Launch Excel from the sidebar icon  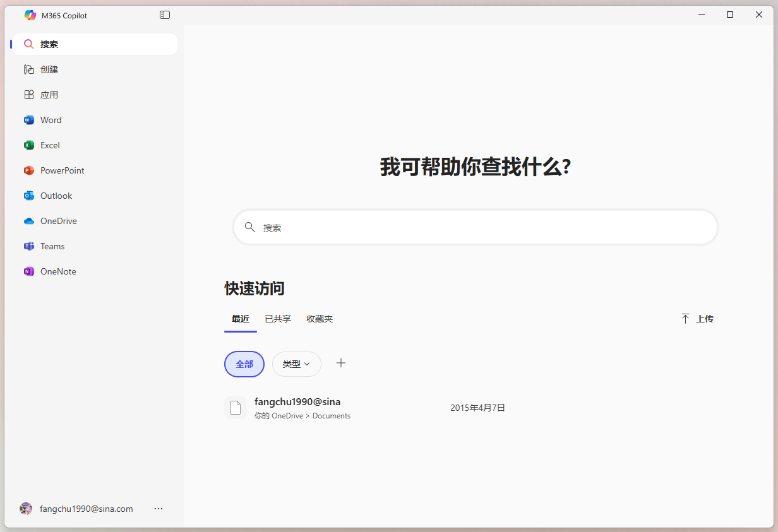pyautogui.click(x=29, y=145)
